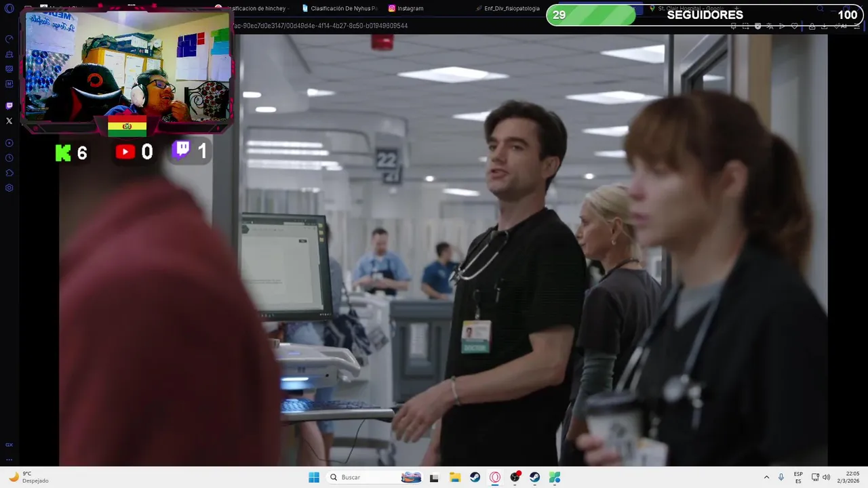The width and height of the screenshot is (868, 488).
Task: Open the Windows Start menu
Action: pos(313,477)
